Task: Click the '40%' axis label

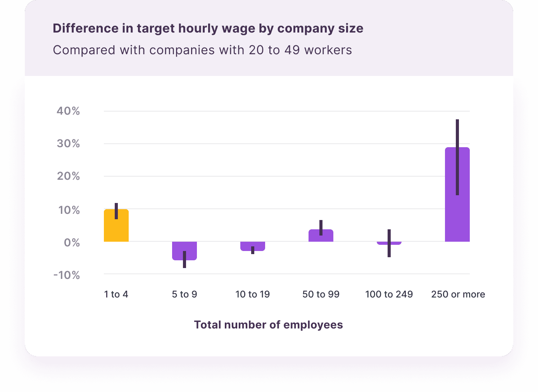Action: click(x=68, y=111)
